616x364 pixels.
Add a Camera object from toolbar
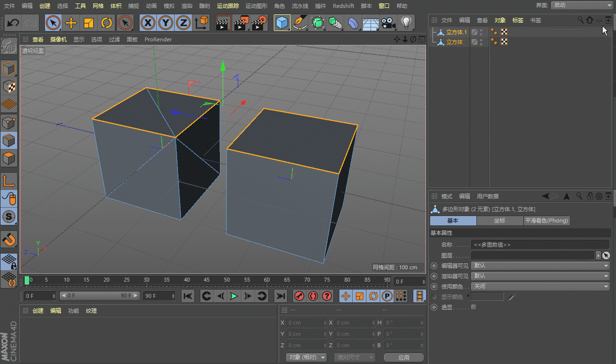tap(389, 23)
